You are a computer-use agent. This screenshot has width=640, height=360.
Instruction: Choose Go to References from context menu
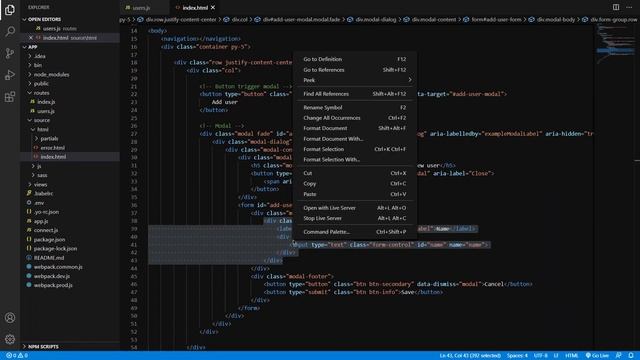354,70
